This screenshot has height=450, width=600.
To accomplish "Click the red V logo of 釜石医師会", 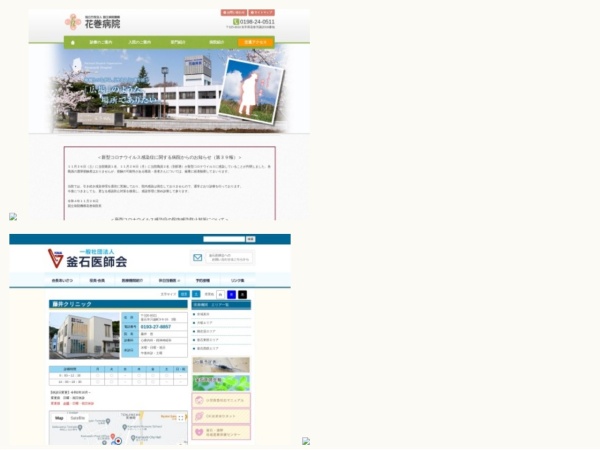I will pyautogui.click(x=55, y=258).
